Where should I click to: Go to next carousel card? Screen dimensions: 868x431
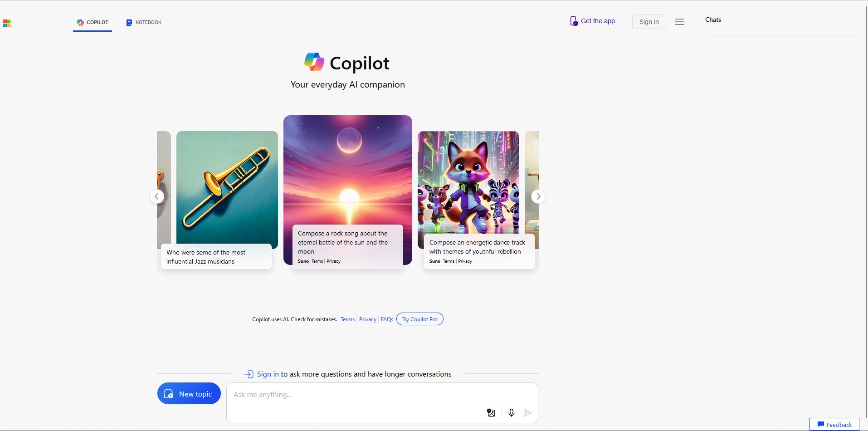click(538, 196)
